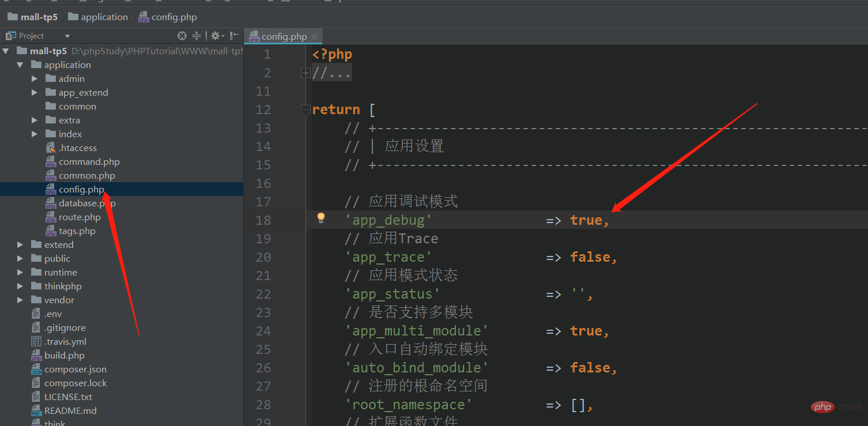Open the Project view selector dropdown
Image resolution: width=868 pixels, height=426 pixels.
(67, 36)
